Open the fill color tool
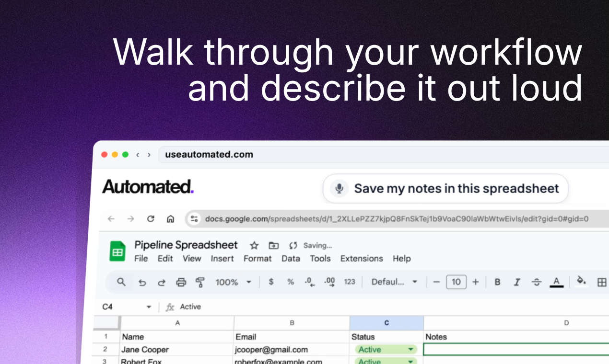 [x=581, y=282]
